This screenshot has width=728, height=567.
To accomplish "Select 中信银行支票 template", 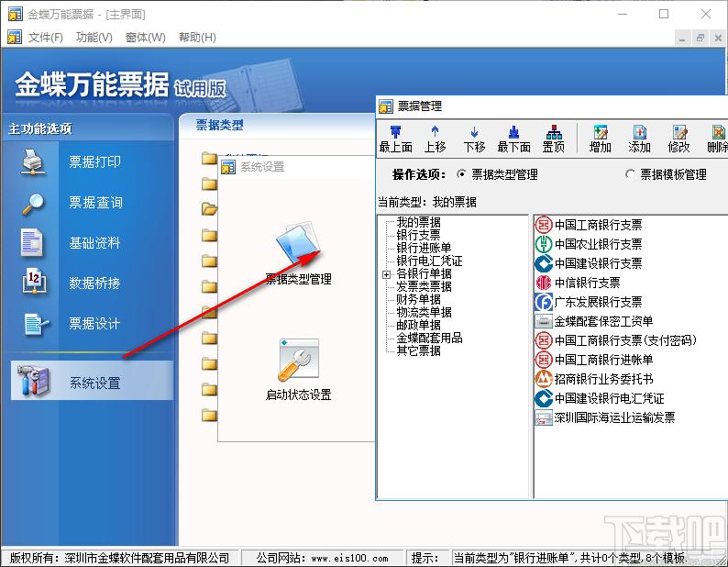I will point(578,283).
